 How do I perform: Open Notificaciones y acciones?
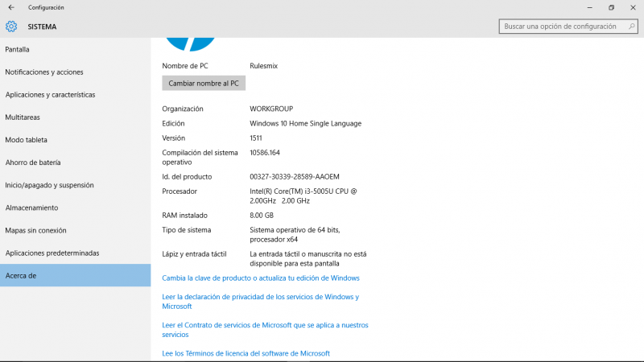(x=75, y=72)
